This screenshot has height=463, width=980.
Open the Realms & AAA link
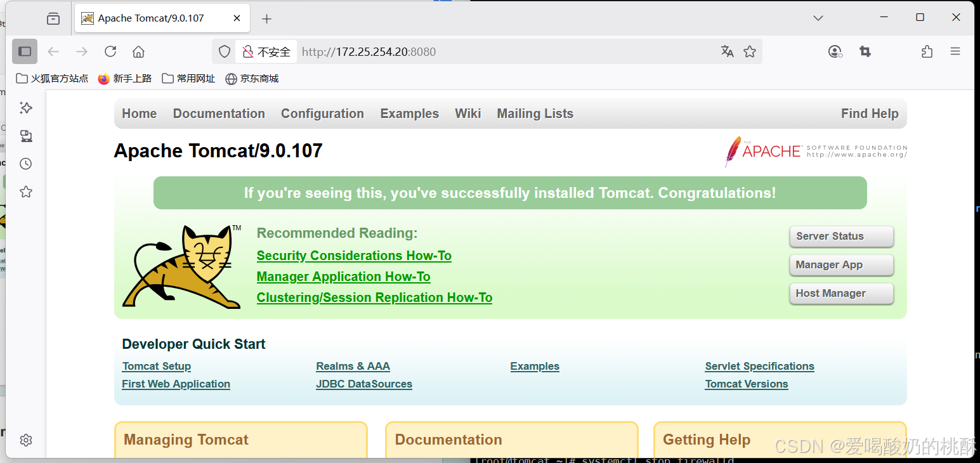(353, 366)
